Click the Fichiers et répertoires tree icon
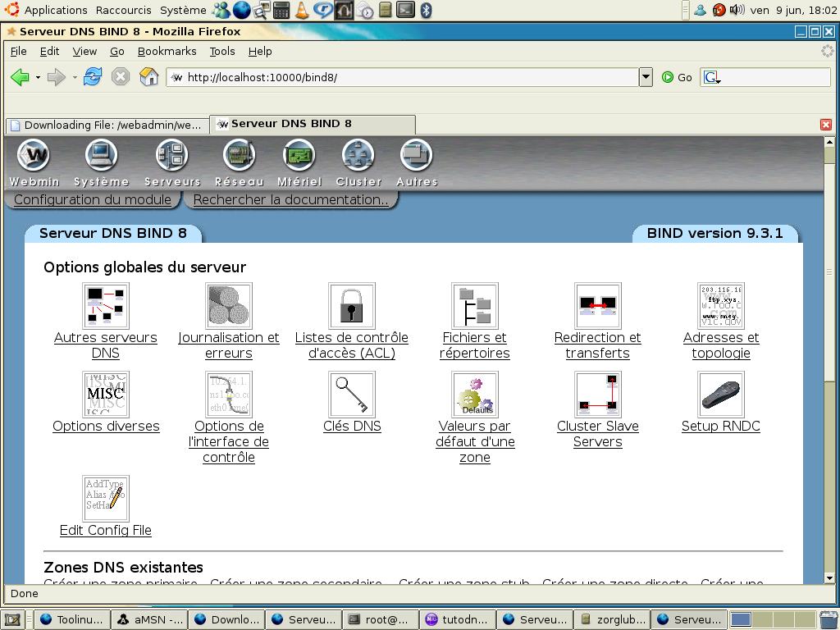This screenshot has height=630, width=840. pos(475,306)
